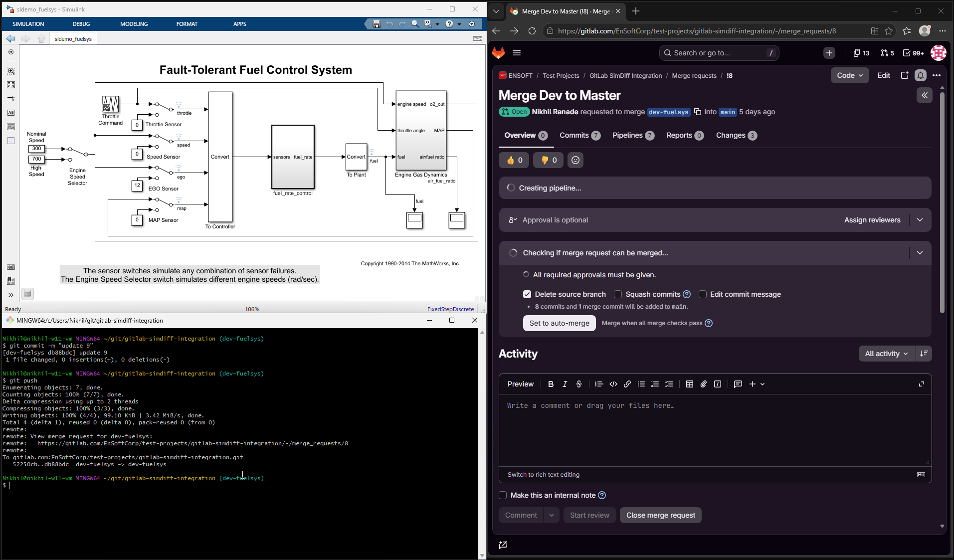Open more toolbar options plus dropdown

click(x=757, y=384)
